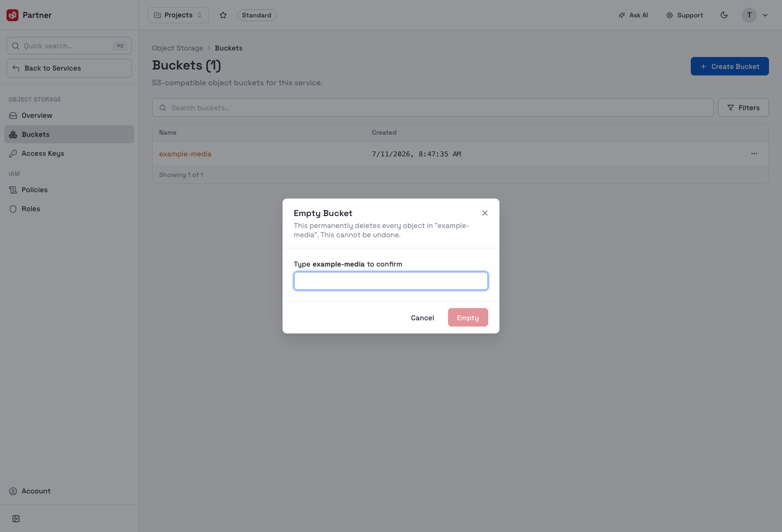Image resolution: width=782 pixels, height=532 pixels.
Task: Open IAM Policies page
Action: (x=69, y=190)
